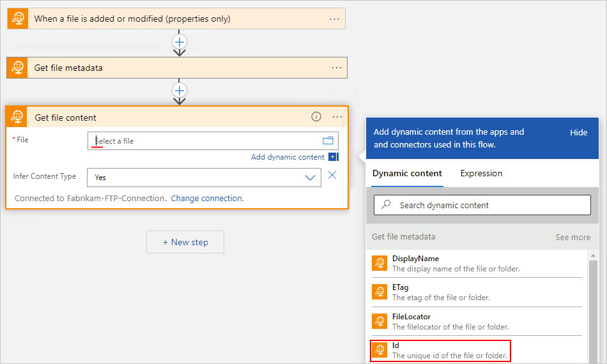Click plus to insert step after metadata
Image resolution: width=607 pixels, height=364 pixels.
click(180, 91)
